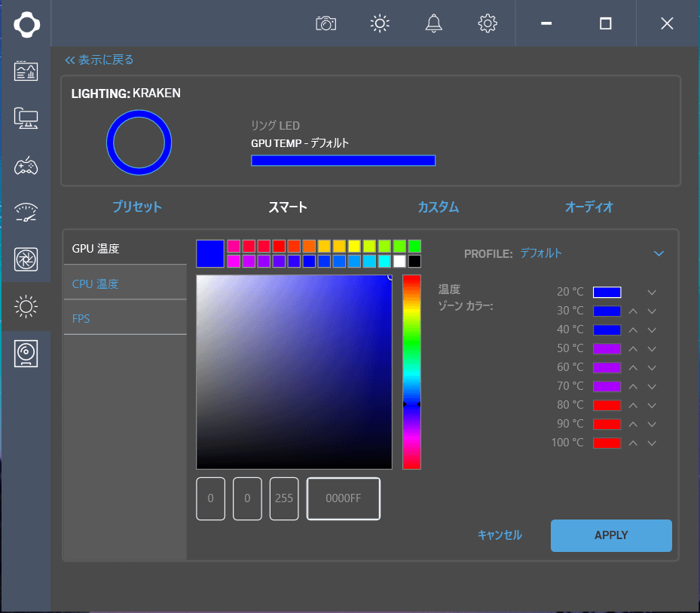Viewport: 700px width, 613px height.
Task: Click the Kraken ring LED preview circle
Action: click(x=139, y=143)
